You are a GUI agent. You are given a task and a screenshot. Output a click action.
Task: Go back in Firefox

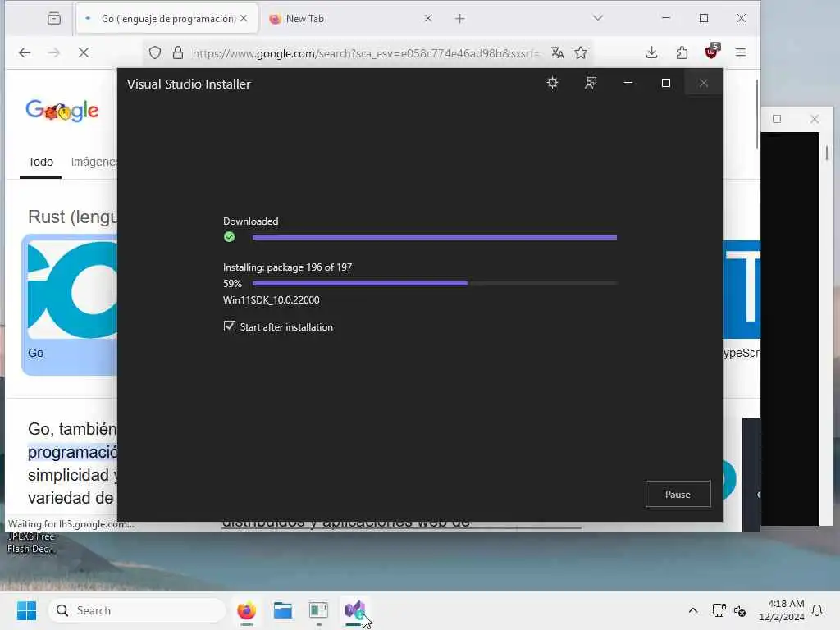[x=25, y=52]
